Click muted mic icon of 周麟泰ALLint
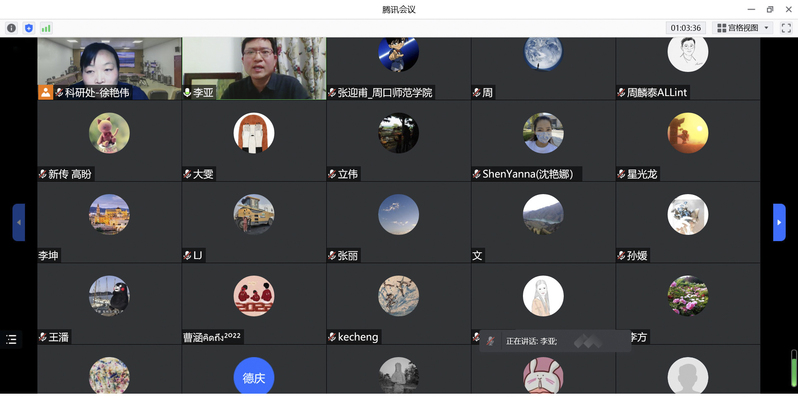Screen dimensions: 798x397 (621, 93)
